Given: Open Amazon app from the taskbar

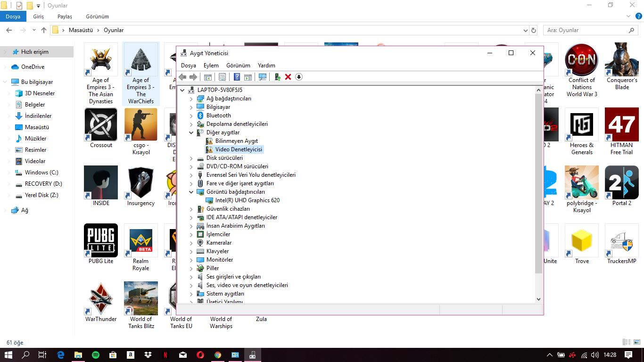Looking at the screenshot, I should pyautogui.click(x=131, y=355).
